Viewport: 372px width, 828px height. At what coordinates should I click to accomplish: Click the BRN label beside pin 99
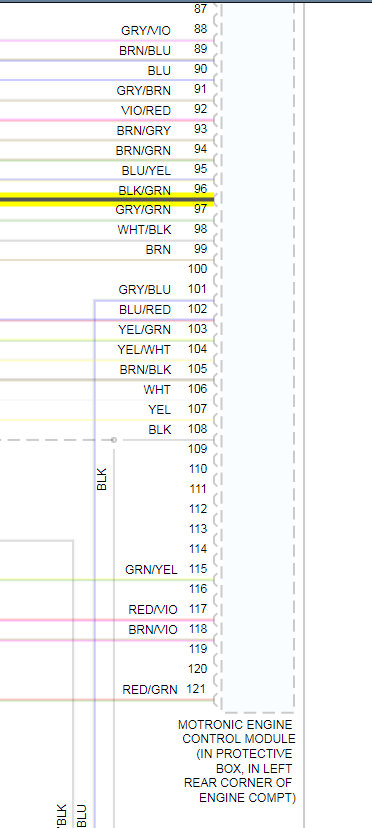159,250
